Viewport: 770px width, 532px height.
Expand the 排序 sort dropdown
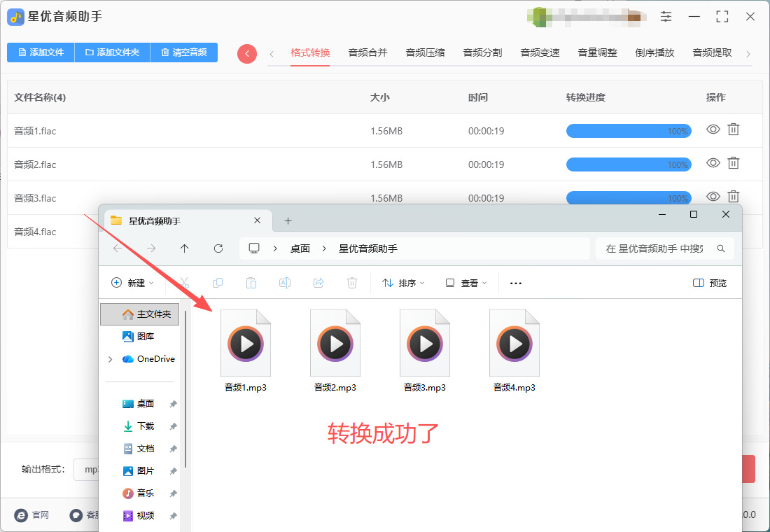point(402,283)
